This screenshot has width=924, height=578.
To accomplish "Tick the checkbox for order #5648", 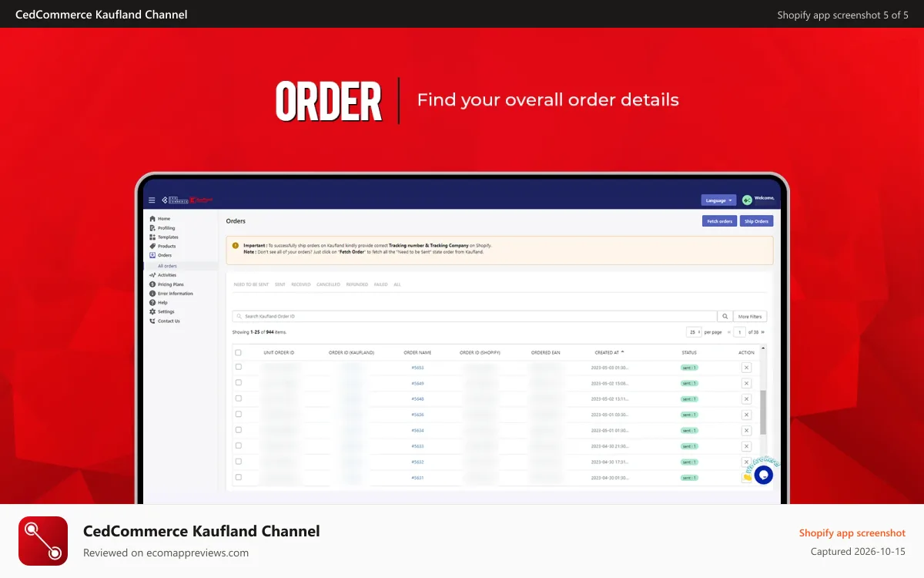I will coord(239,398).
